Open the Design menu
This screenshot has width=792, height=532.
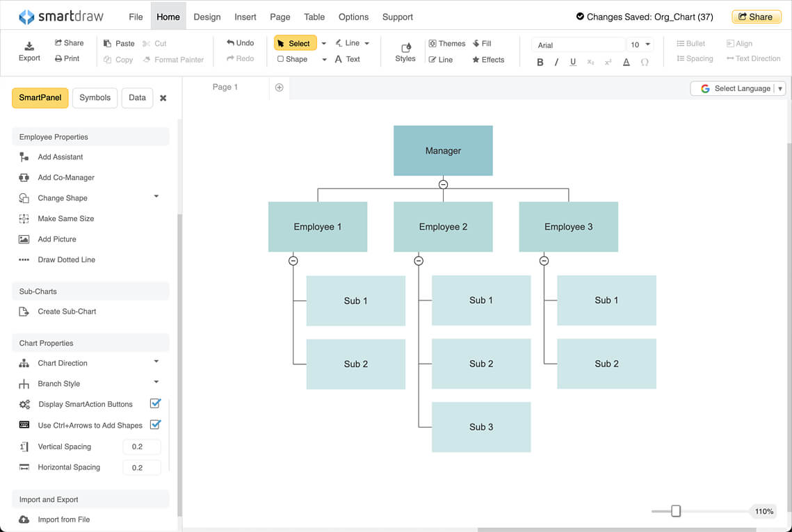click(207, 17)
